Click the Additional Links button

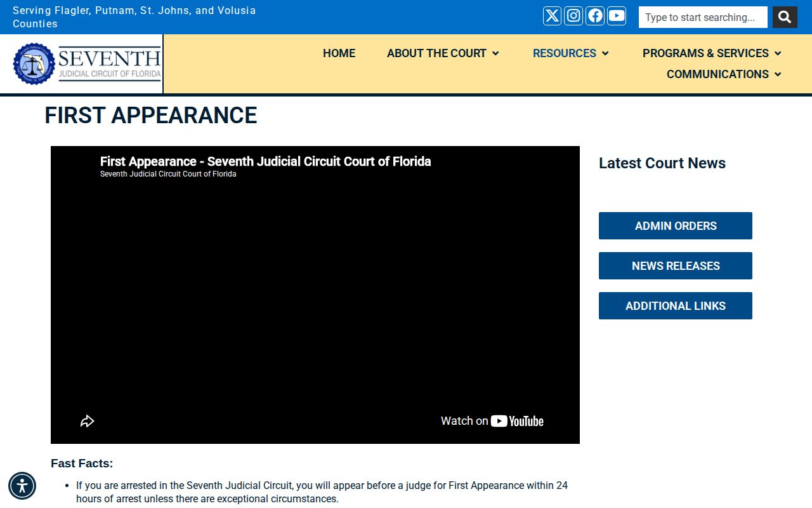pyautogui.click(x=676, y=305)
